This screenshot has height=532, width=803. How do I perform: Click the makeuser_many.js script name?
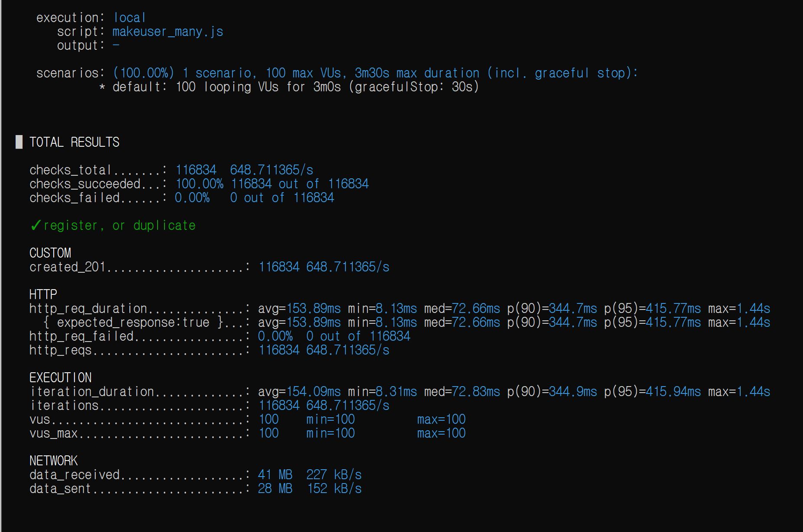pyautogui.click(x=168, y=32)
